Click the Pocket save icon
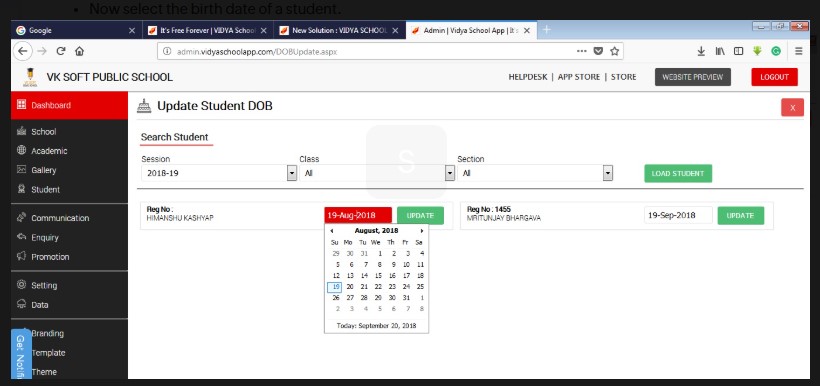 598,51
